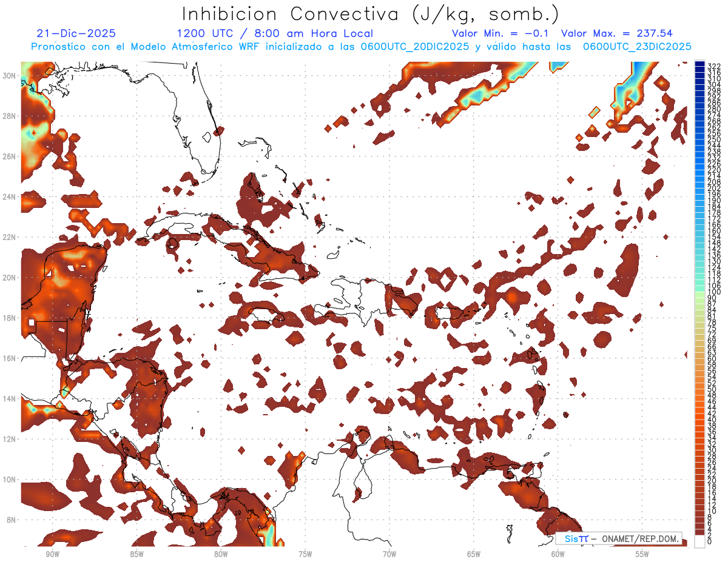The width and height of the screenshot is (728, 562).
Task: Click the 'Pronostico con el Modelo Atmosferico WRF' caption
Action: pos(144,47)
